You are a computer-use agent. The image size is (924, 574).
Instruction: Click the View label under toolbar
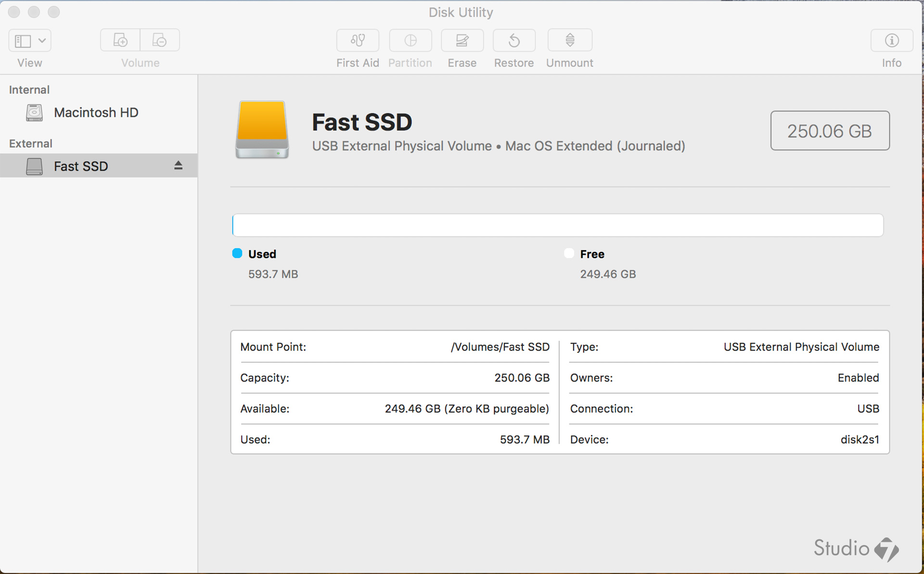coord(30,63)
